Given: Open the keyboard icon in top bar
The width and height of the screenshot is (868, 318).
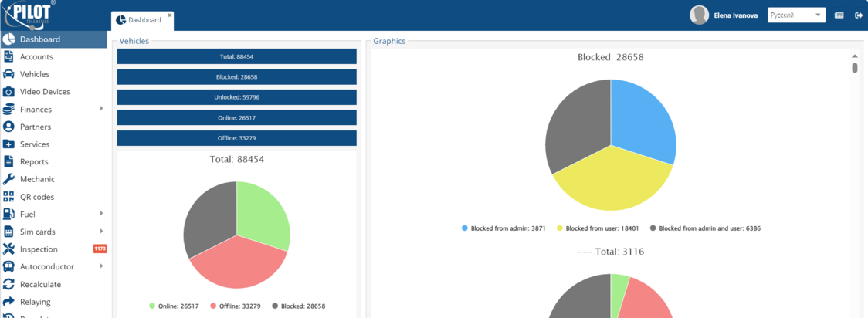Looking at the screenshot, I should 839,15.
